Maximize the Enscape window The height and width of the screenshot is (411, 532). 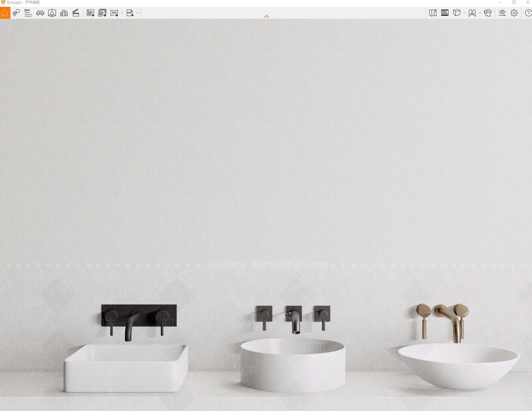click(x=514, y=2)
